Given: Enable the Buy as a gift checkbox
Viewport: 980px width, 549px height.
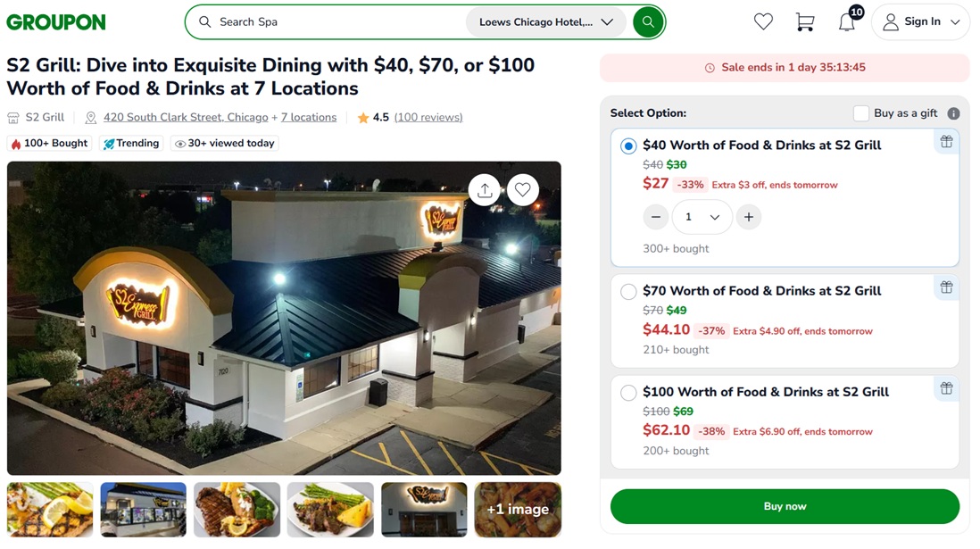Looking at the screenshot, I should click(861, 113).
